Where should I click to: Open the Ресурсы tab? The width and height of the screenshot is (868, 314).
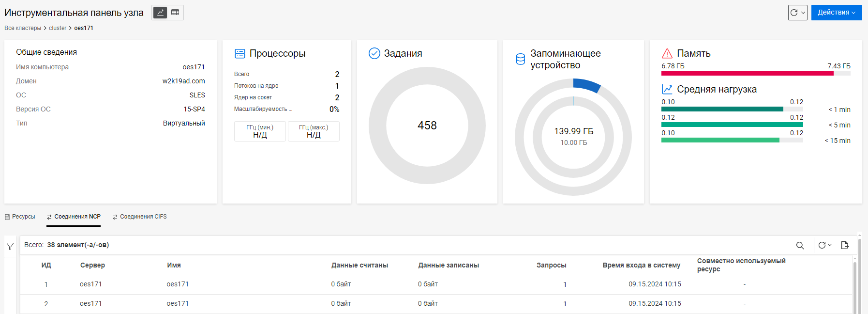20,217
